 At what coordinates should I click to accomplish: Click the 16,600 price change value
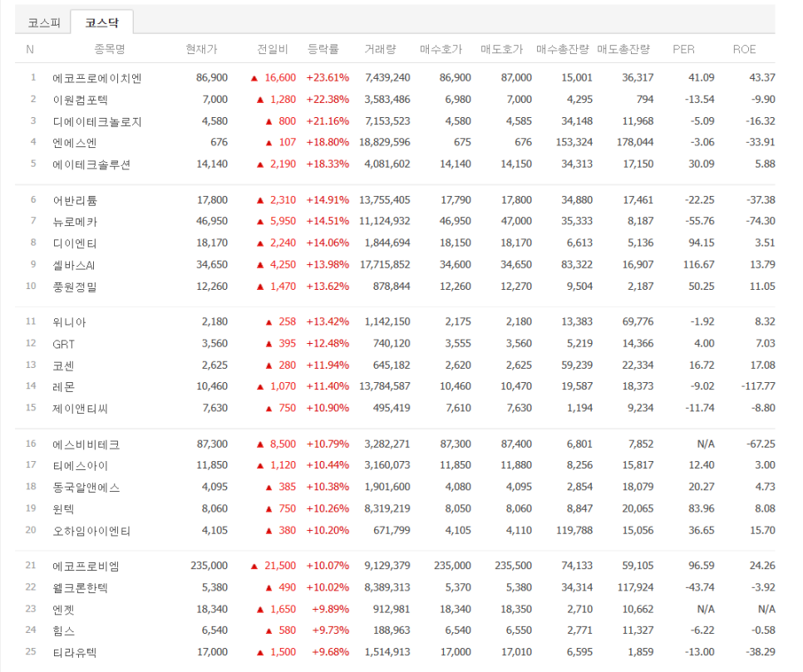tap(280, 78)
